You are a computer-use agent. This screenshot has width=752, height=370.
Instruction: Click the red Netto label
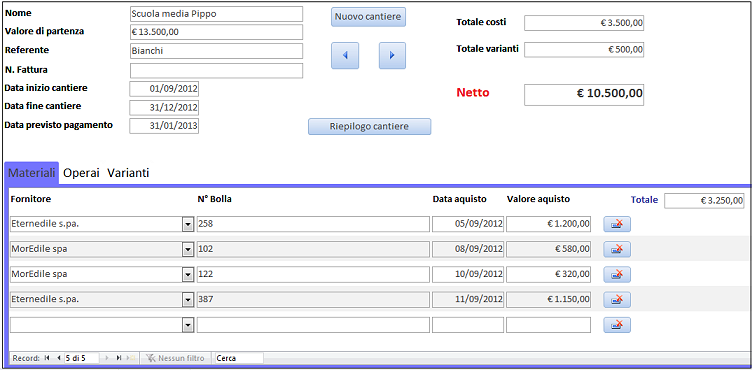pos(473,93)
